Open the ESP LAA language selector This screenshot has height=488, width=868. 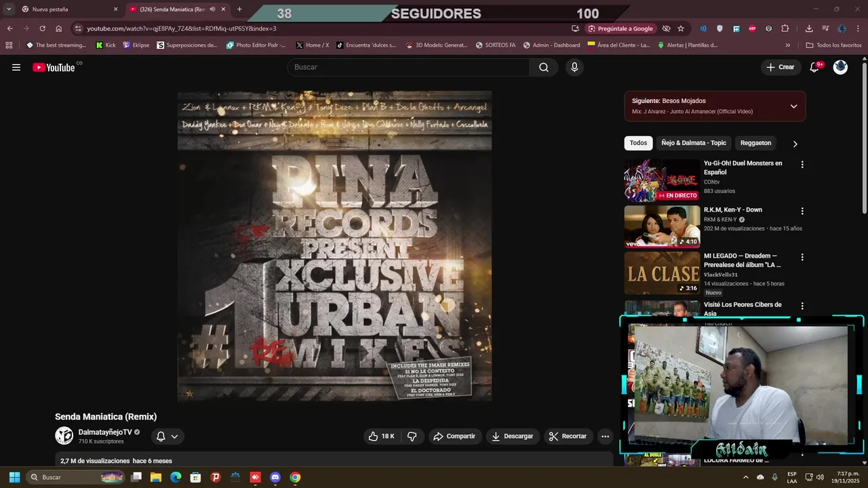[792, 477]
